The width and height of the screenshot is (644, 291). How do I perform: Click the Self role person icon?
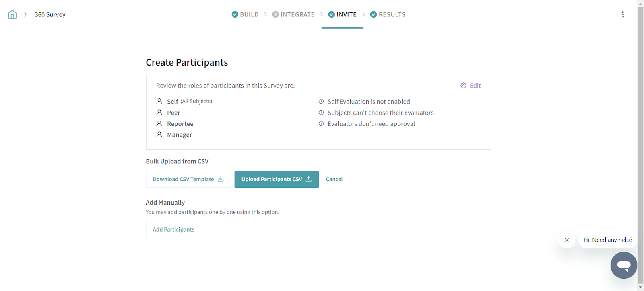[159, 101]
